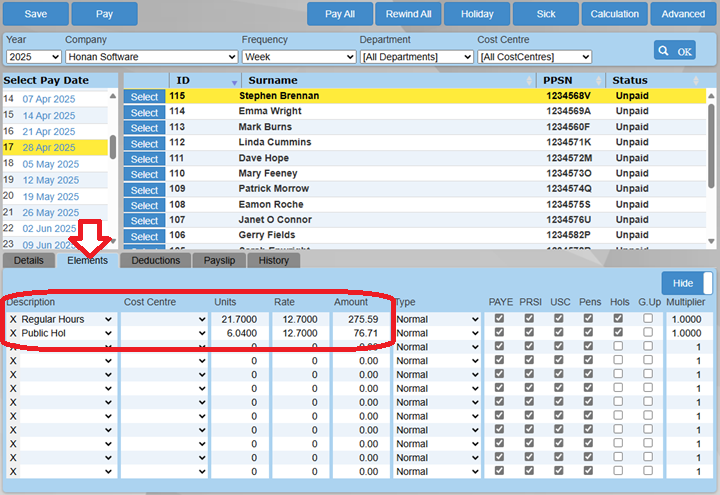The image size is (720, 495).
Task: Toggle Hols checkbox on Public Hol row
Action: point(620,333)
